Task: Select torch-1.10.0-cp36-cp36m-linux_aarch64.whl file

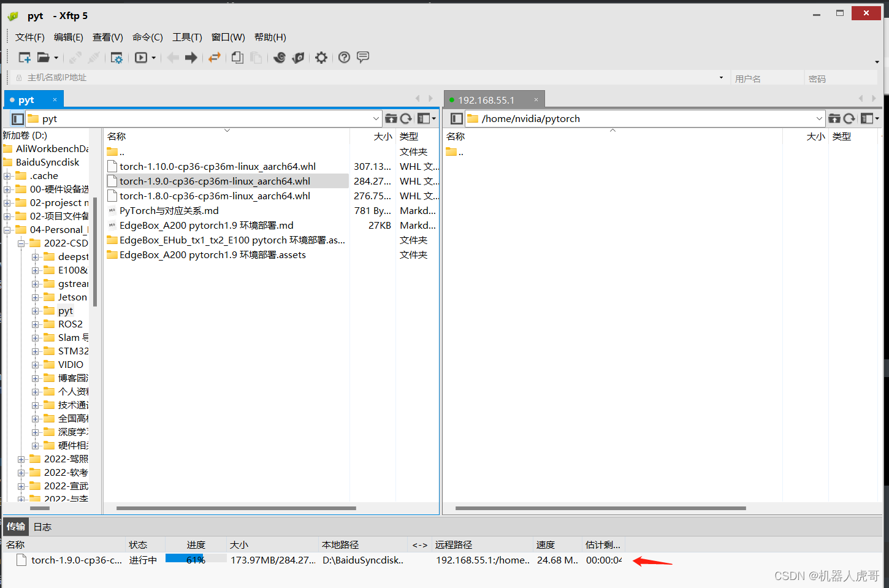Action: (x=218, y=166)
